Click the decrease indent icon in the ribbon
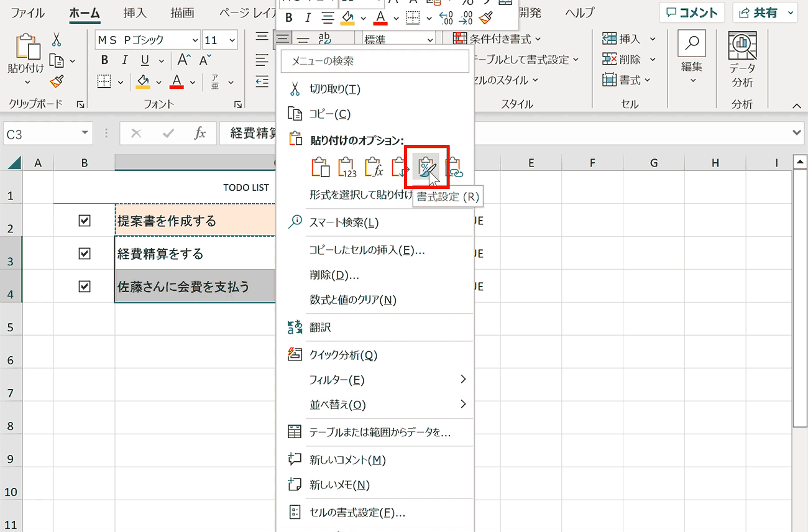Screen dimensions: 808x532 262,81
